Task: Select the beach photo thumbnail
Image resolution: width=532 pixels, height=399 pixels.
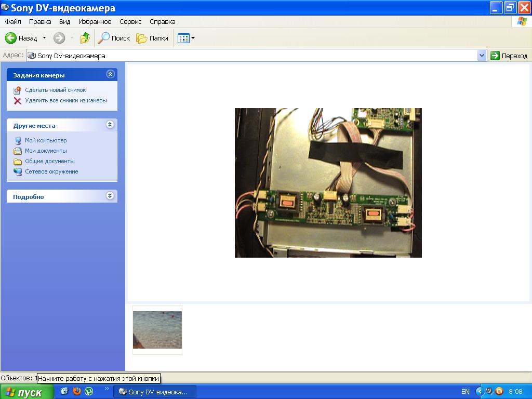Action: click(x=157, y=329)
